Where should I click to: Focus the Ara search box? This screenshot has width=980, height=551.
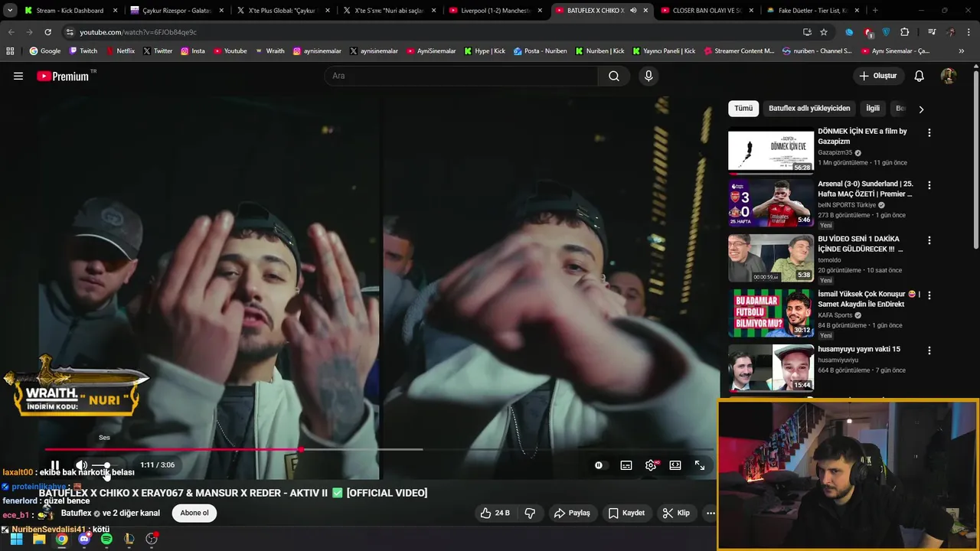tap(462, 76)
